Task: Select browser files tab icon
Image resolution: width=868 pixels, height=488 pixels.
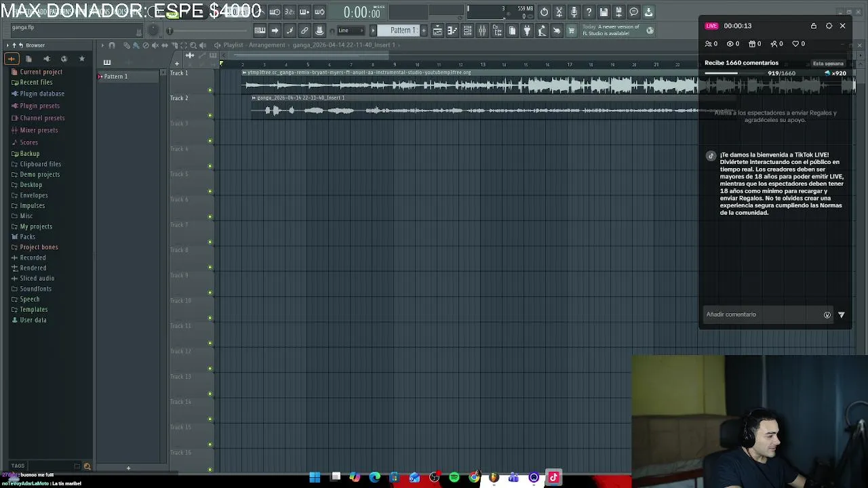Action: click(x=28, y=59)
